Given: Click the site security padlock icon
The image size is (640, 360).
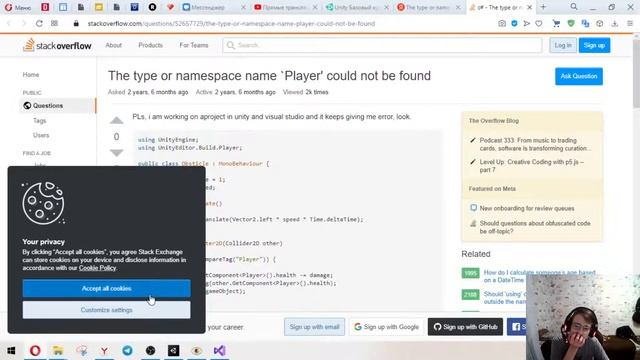Looking at the screenshot, I should click(76, 24).
